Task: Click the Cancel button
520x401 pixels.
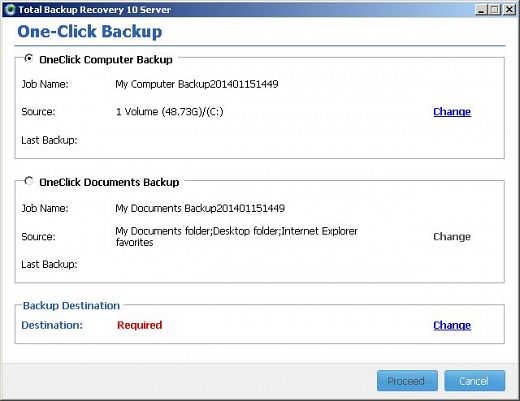Action: tap(475, 381)
